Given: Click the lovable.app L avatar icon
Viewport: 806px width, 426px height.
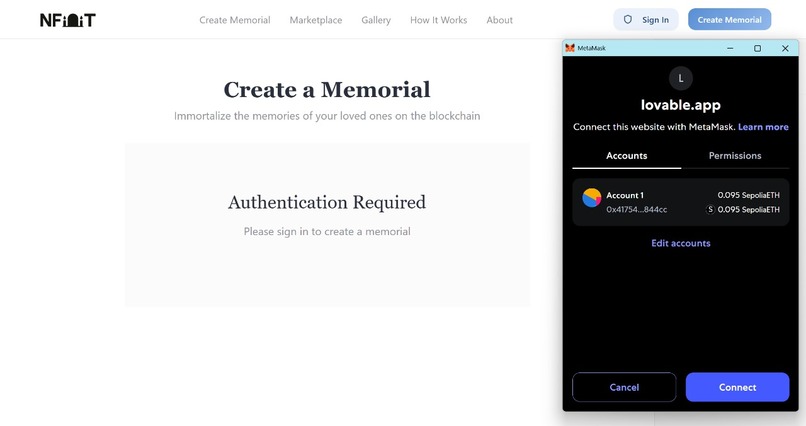Looking at the screenshot, I should point(681,79).
